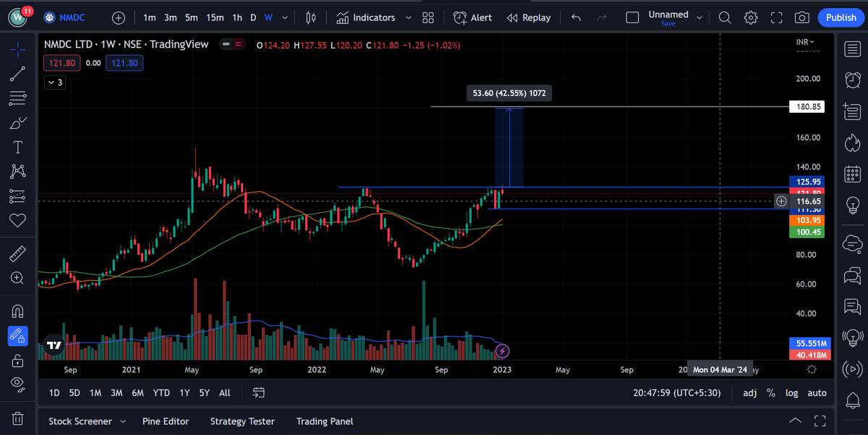Open the private chat panel
Screen dimensions: 868x435
(851, 308)
